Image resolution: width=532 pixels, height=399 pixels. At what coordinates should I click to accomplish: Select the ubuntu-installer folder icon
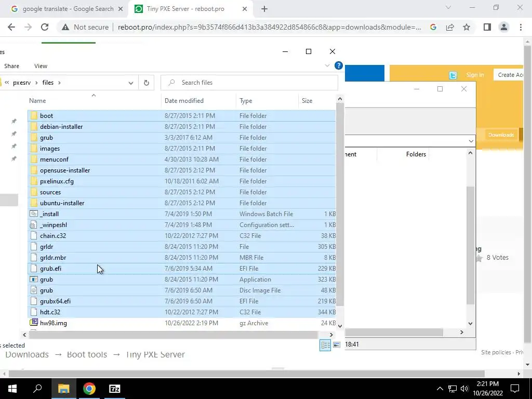tap(34, 203)
